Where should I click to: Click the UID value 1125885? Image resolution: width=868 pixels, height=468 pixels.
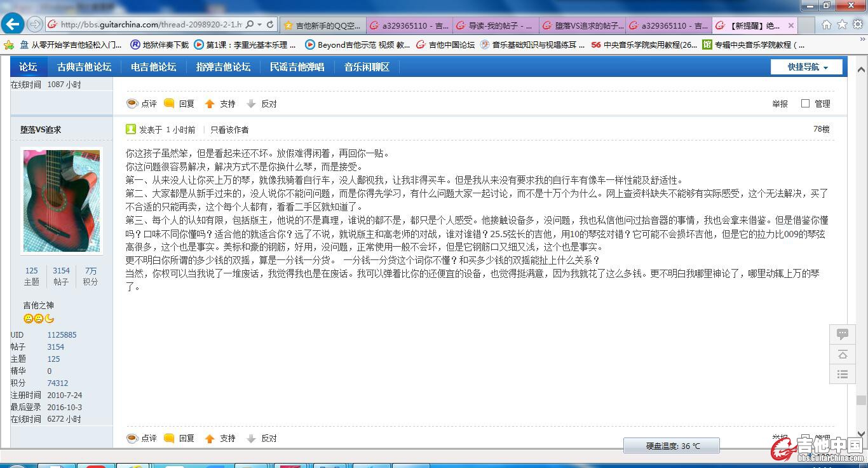(x=62, y=334)
